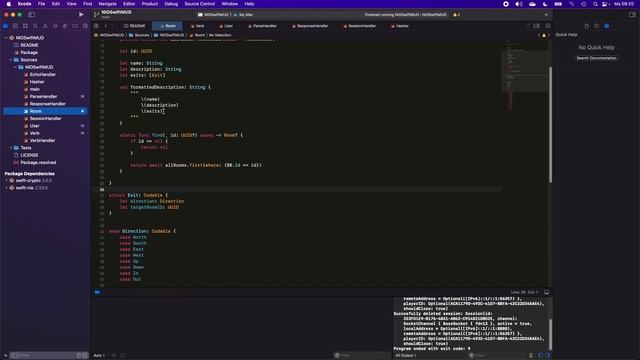The image size is (640, 360).
Task: Switch to the Hasher tab
Action: (400, 26)
